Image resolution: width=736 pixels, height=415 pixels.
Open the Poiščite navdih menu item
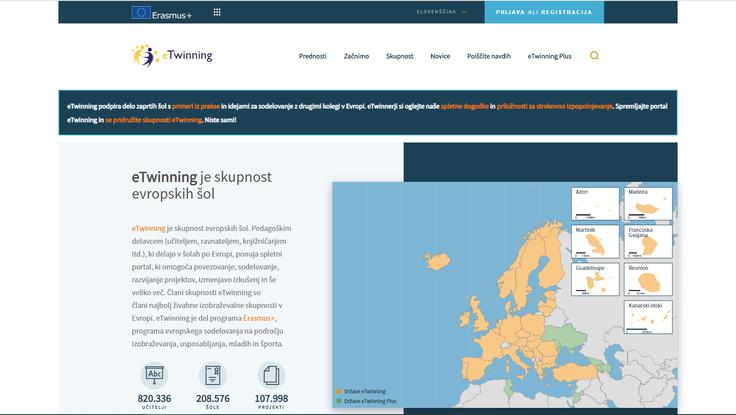click(x=489, y=56)
